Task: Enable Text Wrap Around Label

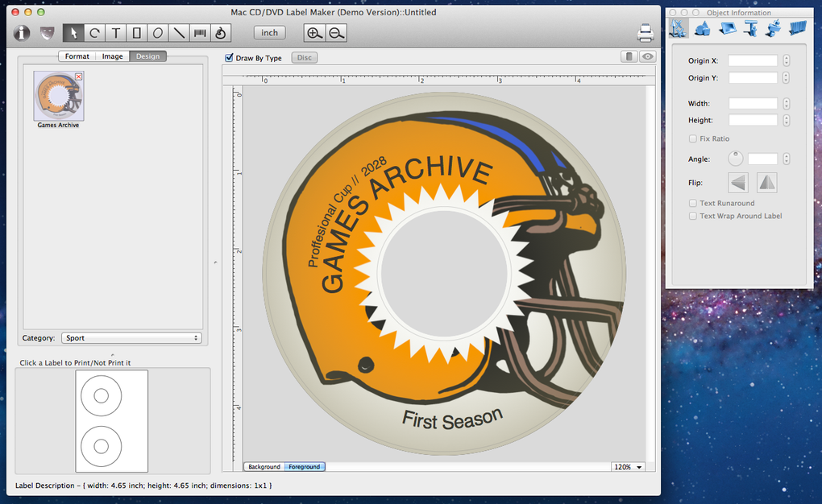Action: click(693, 216)
